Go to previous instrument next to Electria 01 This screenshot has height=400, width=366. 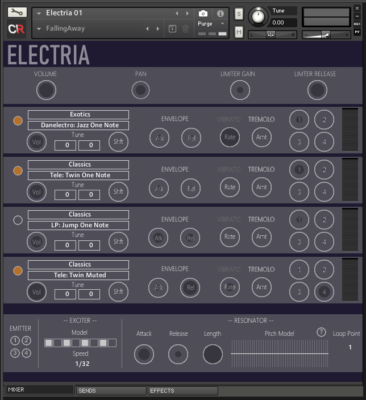point(177,13)
